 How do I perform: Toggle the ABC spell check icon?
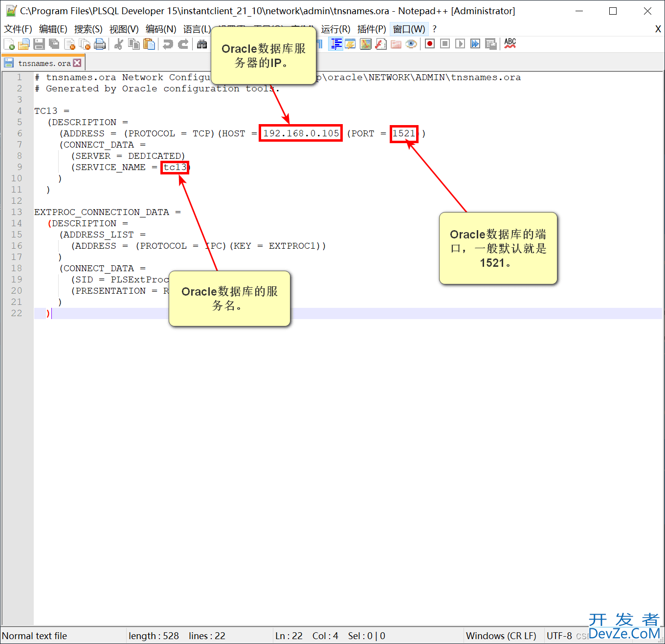click(x=510, y=44)
